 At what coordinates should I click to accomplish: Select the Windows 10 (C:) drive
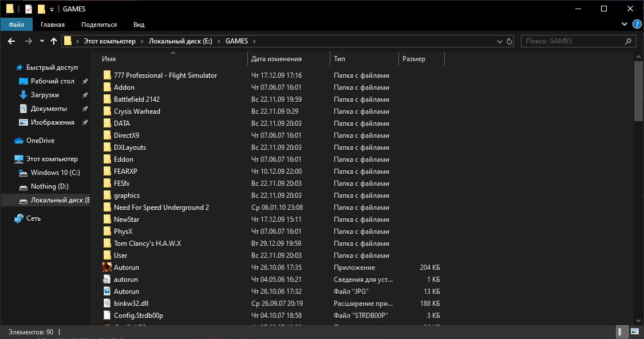pyautogui.click(x=55, y=173)
